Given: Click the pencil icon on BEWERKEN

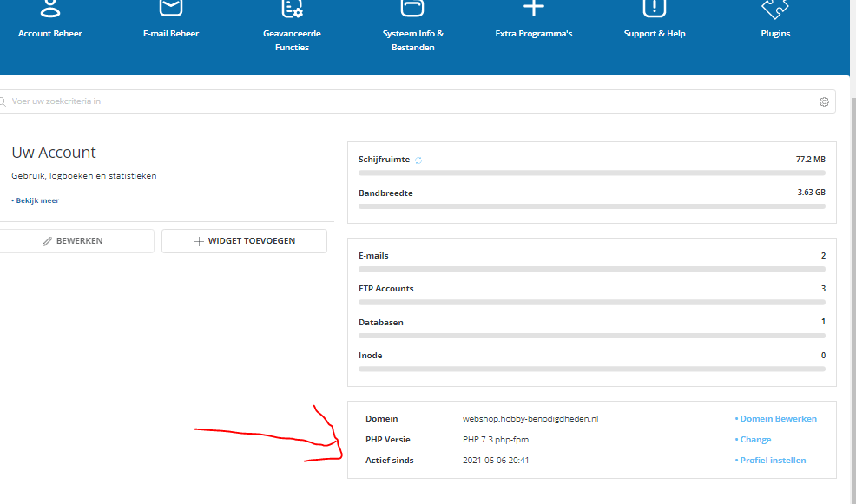Looking at the screenshot, I should 48,241.
